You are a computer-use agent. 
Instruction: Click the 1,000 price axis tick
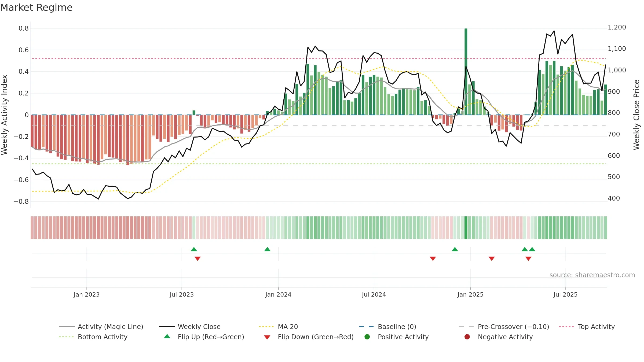617,70
